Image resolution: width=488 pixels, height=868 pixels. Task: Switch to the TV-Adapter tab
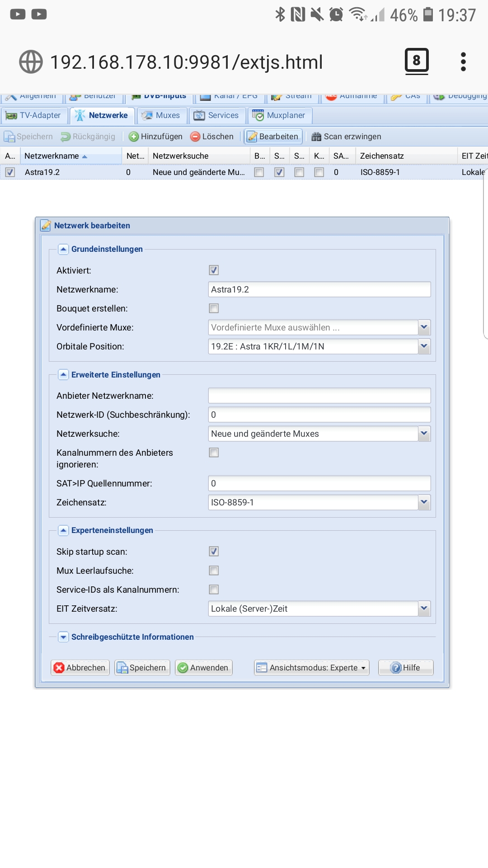tap(34, 115)
